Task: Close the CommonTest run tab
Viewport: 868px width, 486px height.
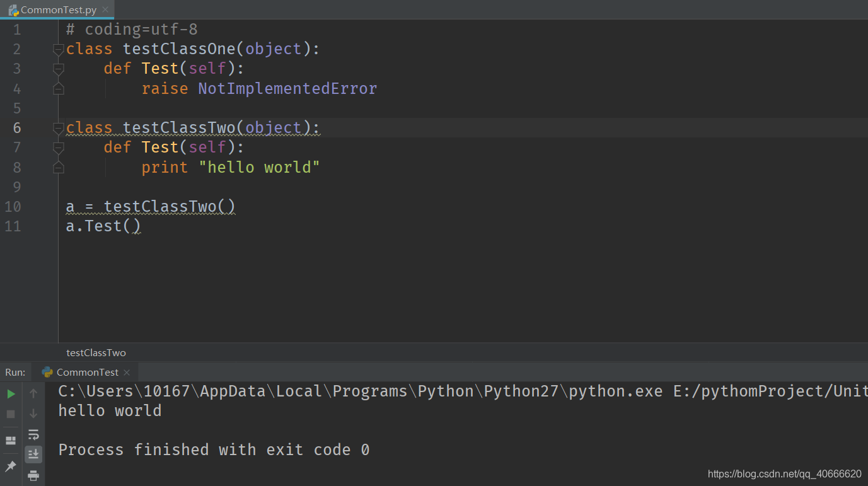Action: 127,372
